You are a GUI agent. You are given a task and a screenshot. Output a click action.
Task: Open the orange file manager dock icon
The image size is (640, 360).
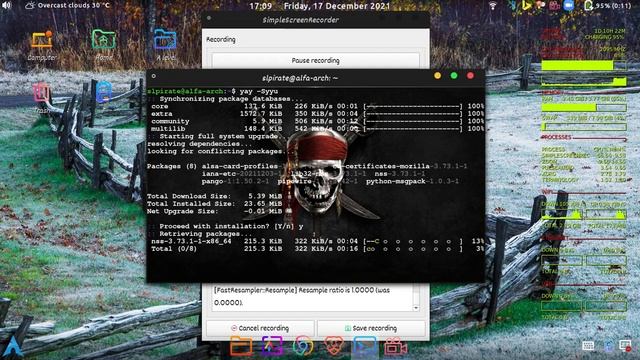click(241, 347)
